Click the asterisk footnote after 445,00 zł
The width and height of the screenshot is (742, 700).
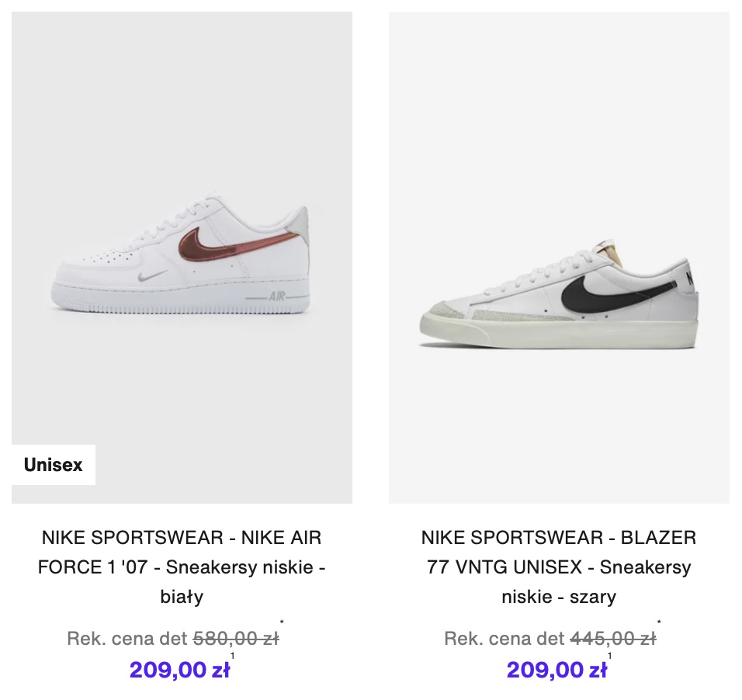[x=659, y=622]
